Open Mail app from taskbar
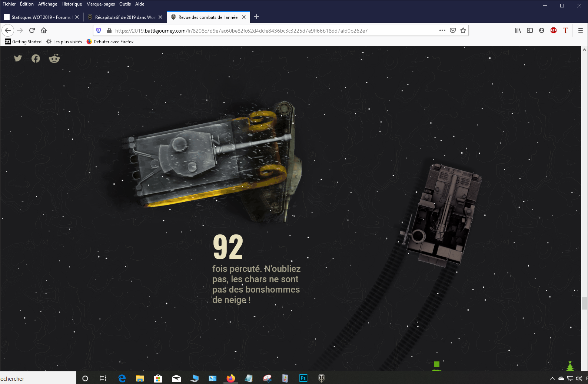 point(176,378)
